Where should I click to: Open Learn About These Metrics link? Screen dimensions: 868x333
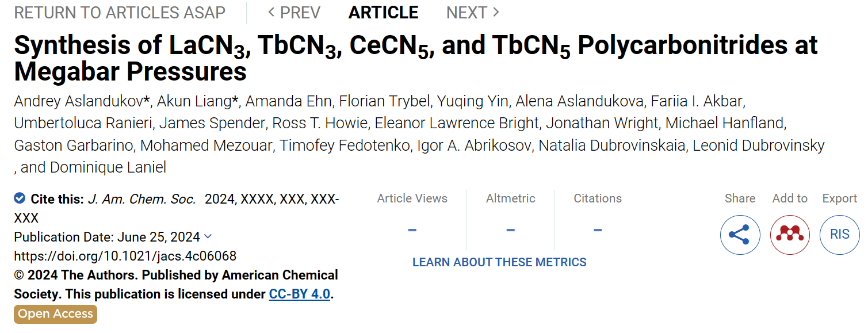[499, 262]
